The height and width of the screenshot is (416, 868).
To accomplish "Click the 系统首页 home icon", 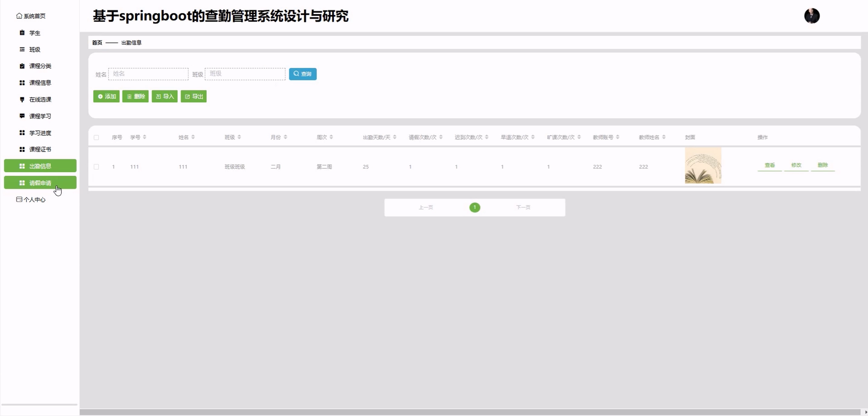I will point(19,16).
